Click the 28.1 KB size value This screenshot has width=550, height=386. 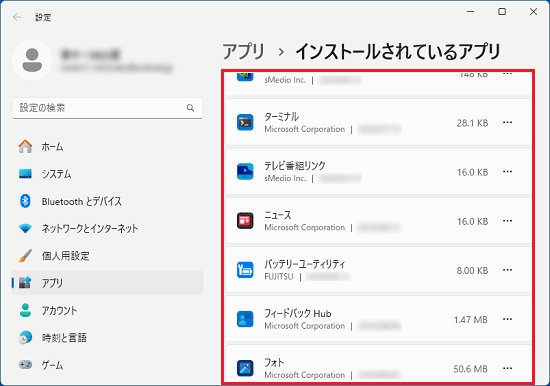[x=472, y=123]
